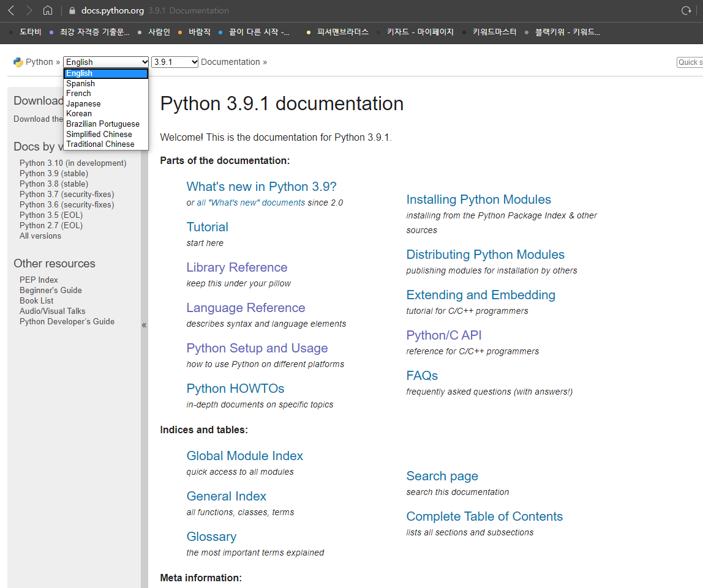Open the Glossary link
The height and width of the screenshot is (588, 703).
pyautogui.click(x=211, y=537)
